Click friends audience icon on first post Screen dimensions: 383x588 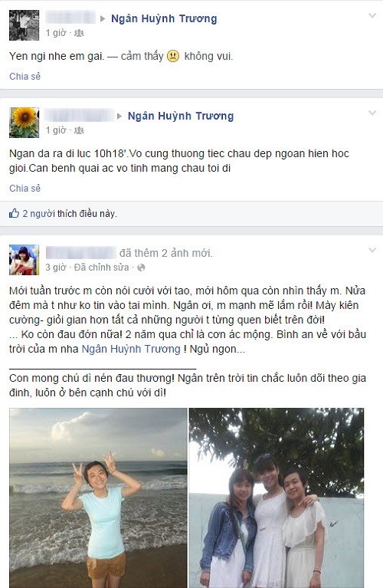[x=79, y=34]
